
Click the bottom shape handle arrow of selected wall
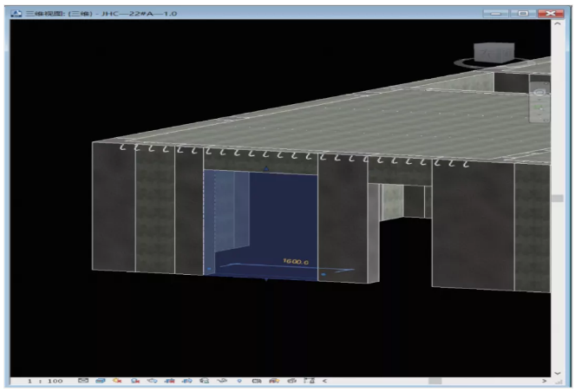[x=266, y=280]
